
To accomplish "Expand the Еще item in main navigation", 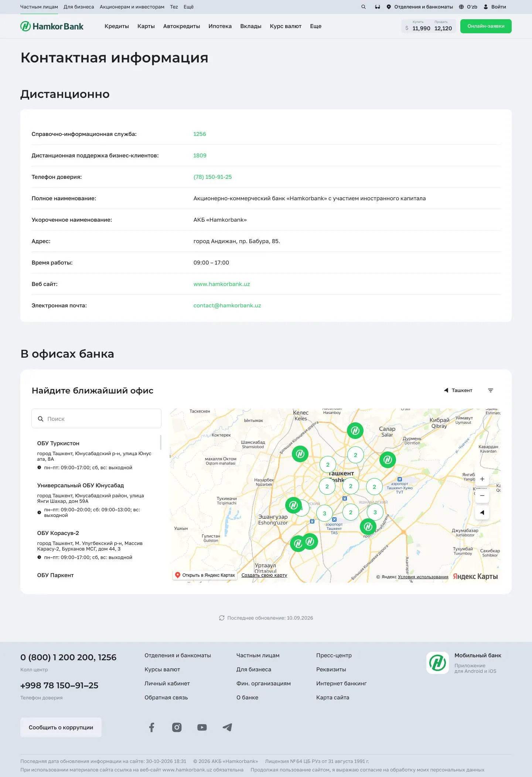I will point(316,26).
